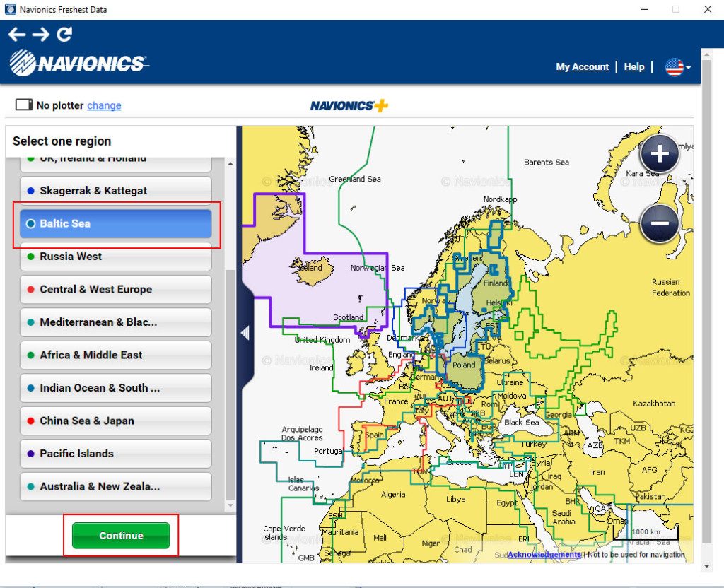Open My Account link
The image size is (724, 588).
(x=583, y=67)
